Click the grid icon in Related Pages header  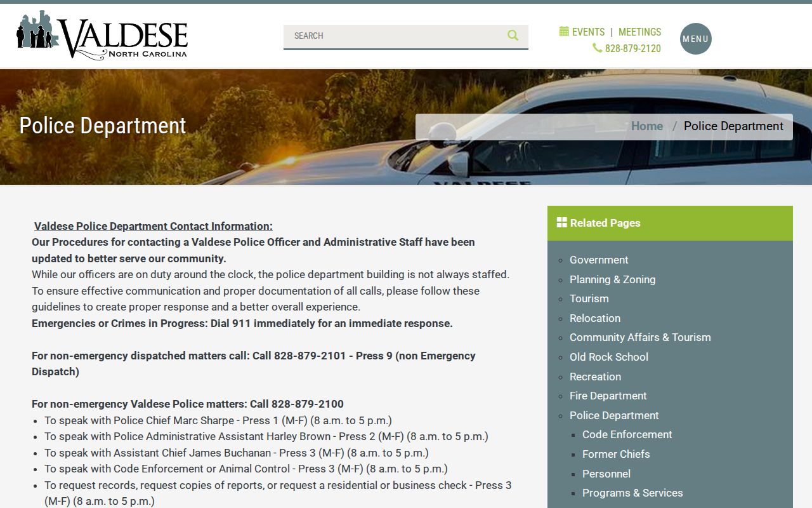pos(562,222)
